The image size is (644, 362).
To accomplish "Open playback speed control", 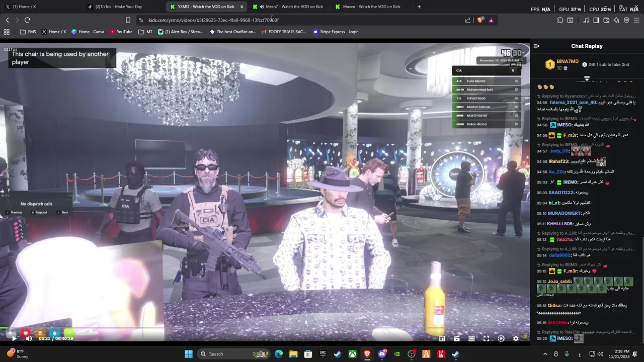I will (x=501, y=338).
